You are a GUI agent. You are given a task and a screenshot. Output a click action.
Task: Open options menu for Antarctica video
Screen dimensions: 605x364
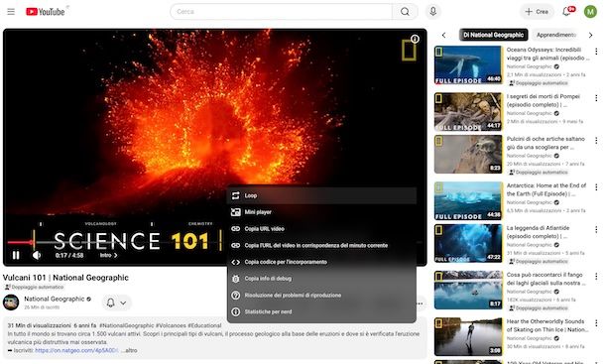click(596, 187)
